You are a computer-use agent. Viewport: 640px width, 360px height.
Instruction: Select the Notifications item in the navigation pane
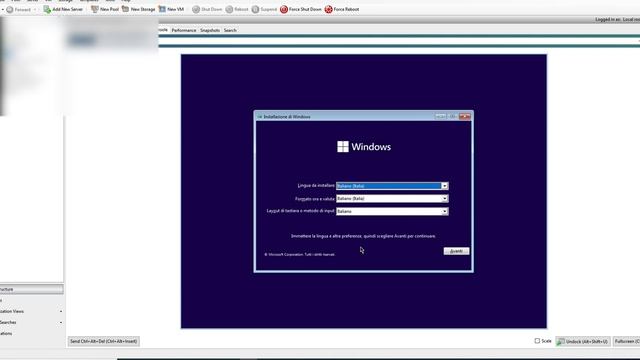(x=31, y=333)
